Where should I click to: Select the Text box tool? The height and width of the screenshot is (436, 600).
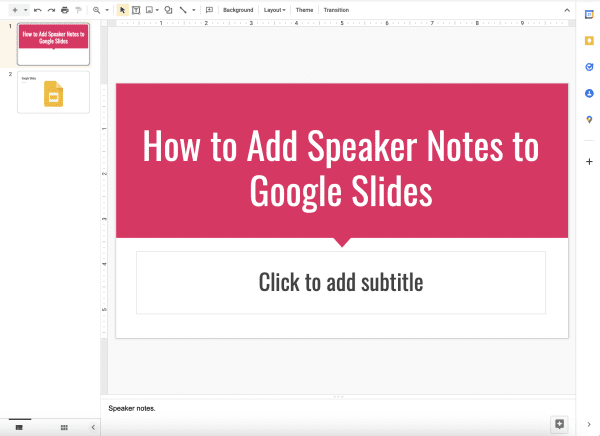(x=136, y=10)
